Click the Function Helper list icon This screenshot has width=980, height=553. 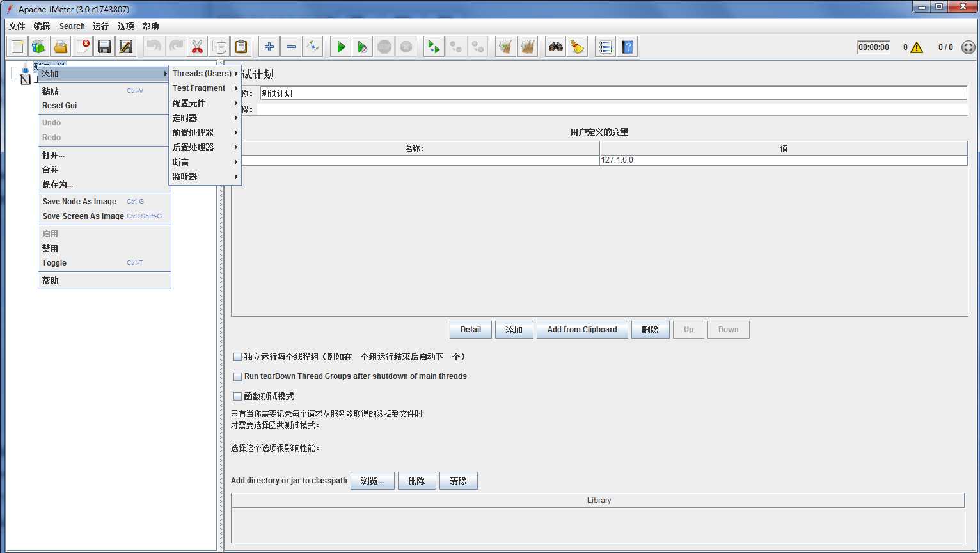pyautogui.click(x=605, y=47)
